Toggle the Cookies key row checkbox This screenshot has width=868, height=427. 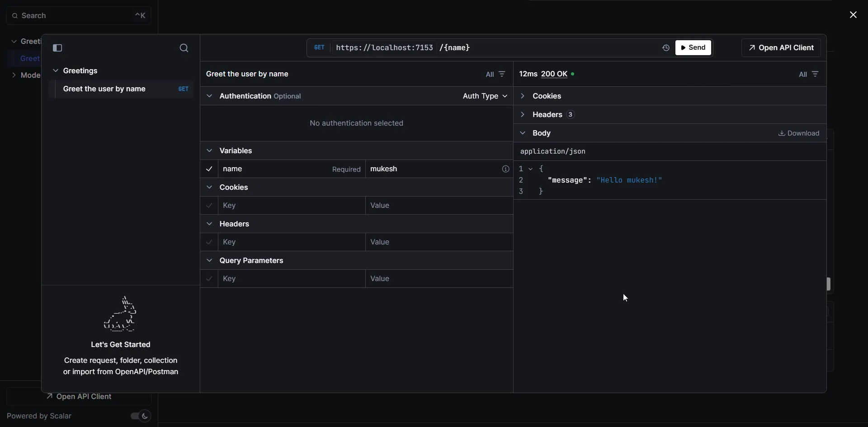[209, 206]
